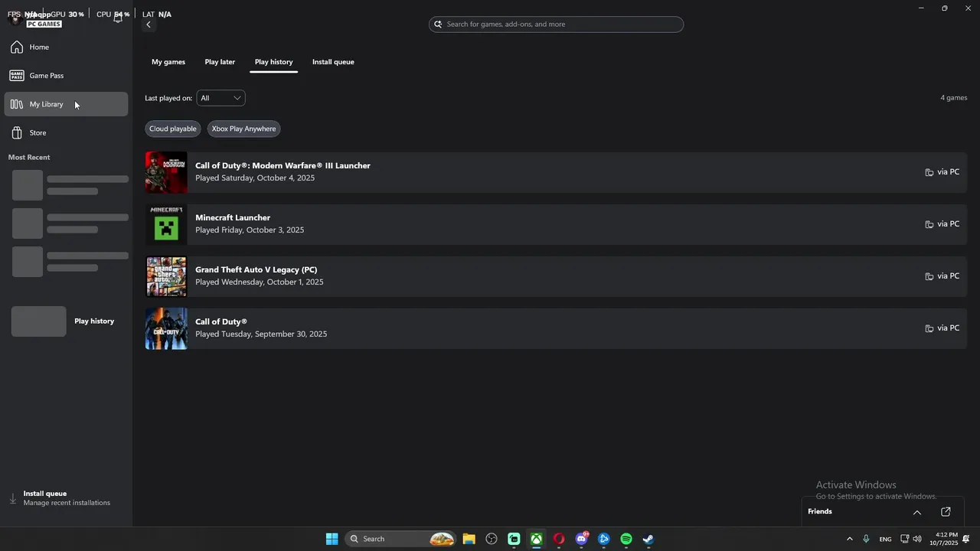Switch to the My games tab
The height and width of the screenshot is (551, 980).
(x=168, y=62)
